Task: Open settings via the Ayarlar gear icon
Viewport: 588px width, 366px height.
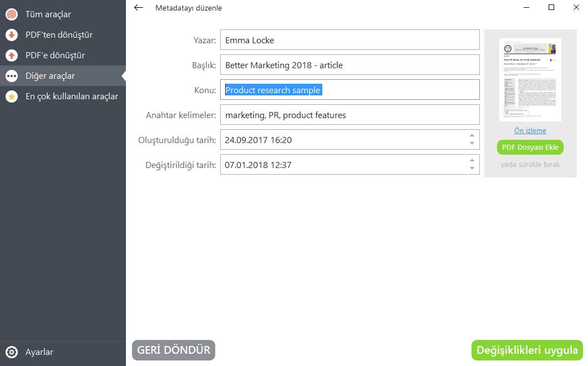Action: [x=11, y=352]
